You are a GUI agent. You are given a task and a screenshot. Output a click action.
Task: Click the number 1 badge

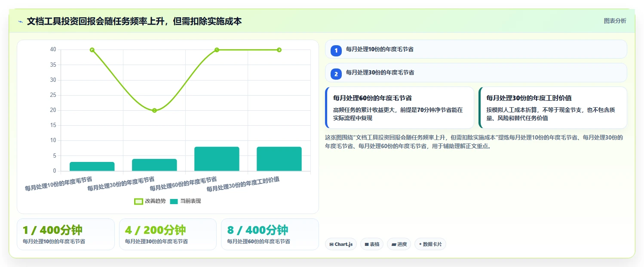click(x=336, y=51)
